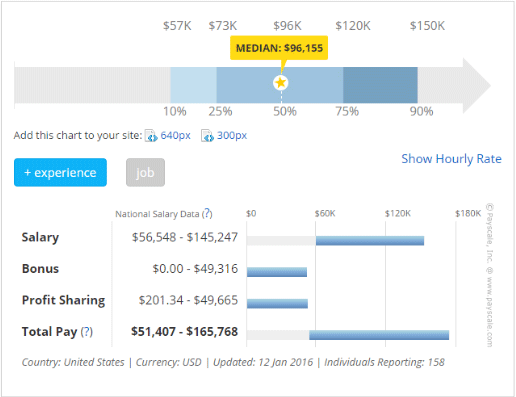The width and height of the screenshot is (516, 397).
Task: Click the $60K axis label
Action: tap(325, 213)
